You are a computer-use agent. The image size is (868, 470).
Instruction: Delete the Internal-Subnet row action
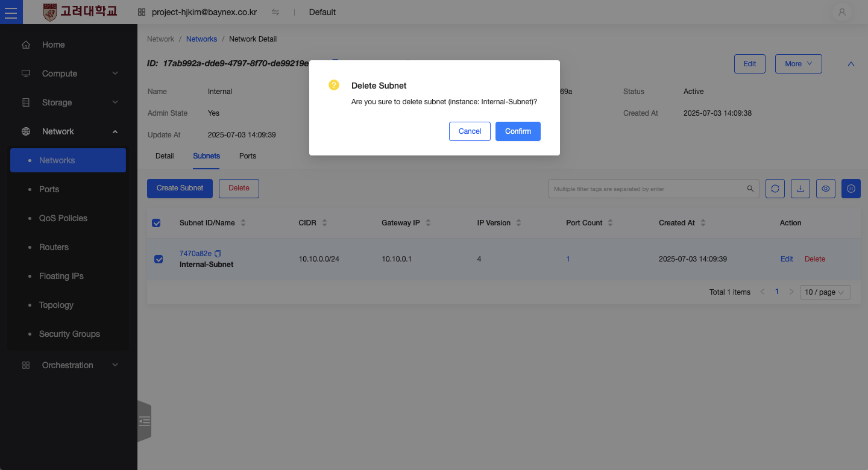[815, 259]
